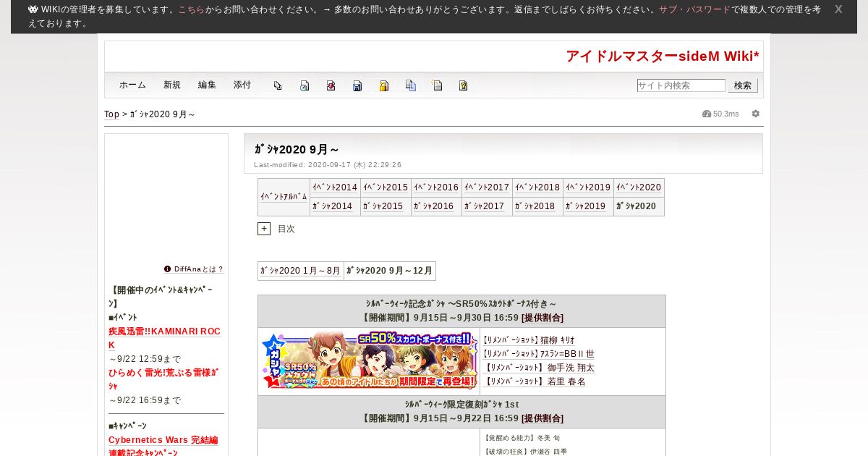The image size is (868, 456).
Task: Expand the 目次 table of contents
Action: tap(264, 229)
